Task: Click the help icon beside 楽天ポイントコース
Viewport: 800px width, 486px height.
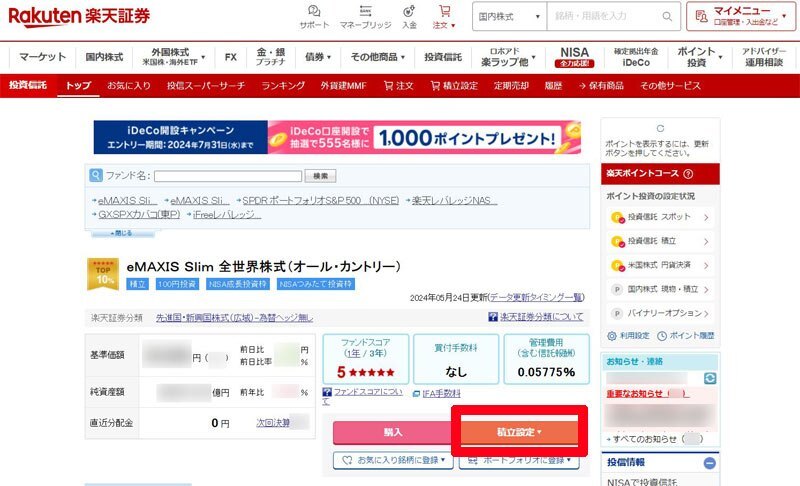Action: pos(688,174)
